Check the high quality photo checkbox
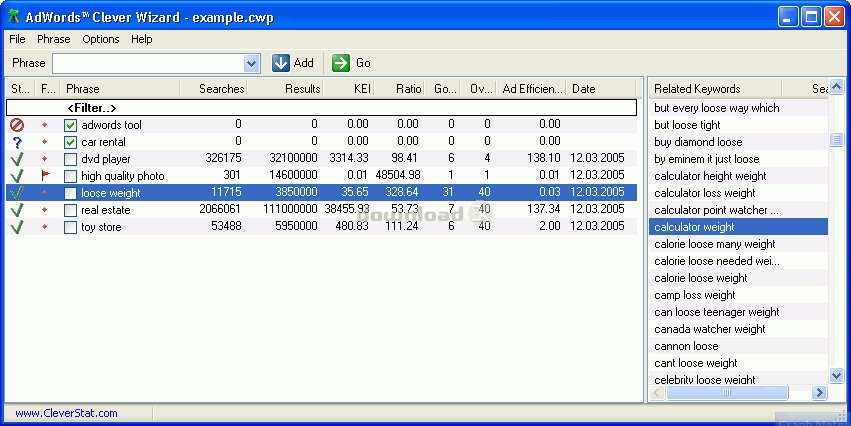Screen dimensions: 851x426 tap(70, 176)
